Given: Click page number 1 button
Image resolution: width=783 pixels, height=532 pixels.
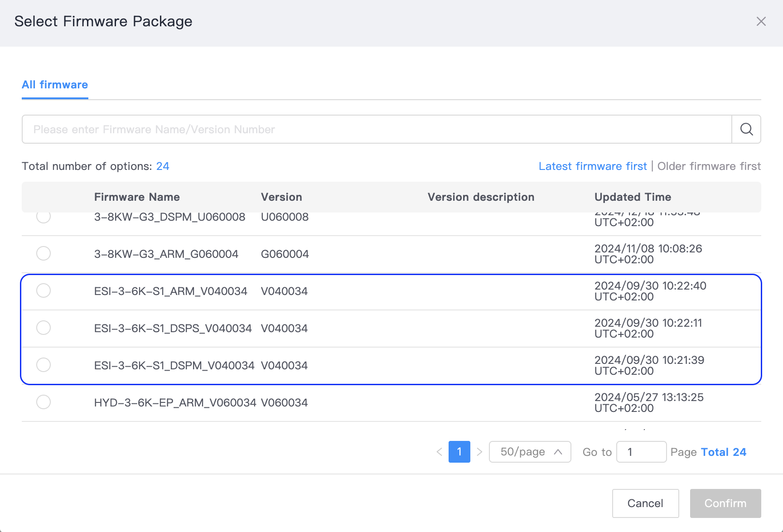Looking at the screenshot, I should 459,452.
